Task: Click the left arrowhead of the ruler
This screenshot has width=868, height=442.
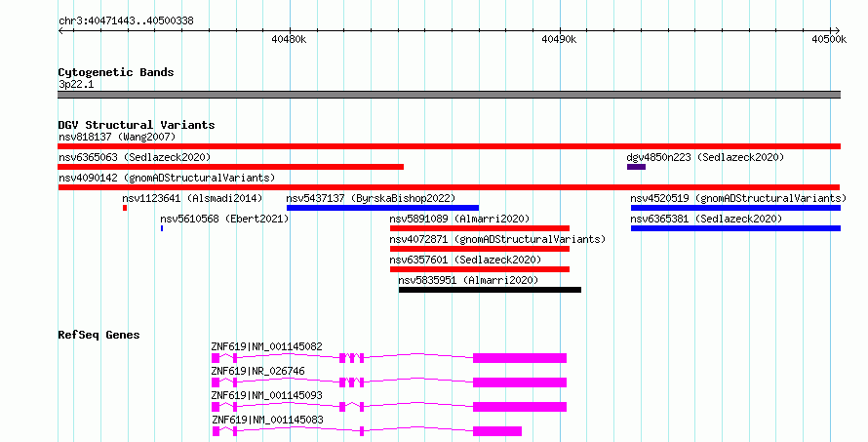Action: [x=60, y=30]
